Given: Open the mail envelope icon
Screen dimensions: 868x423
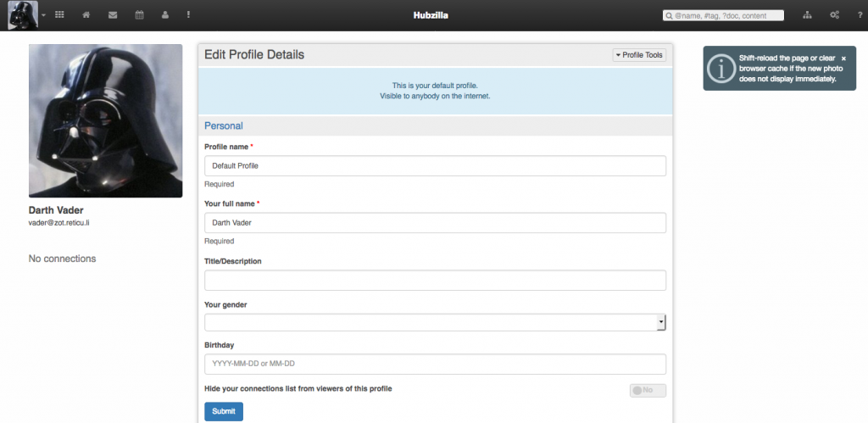Looking at the screenshot, I should (x=113, y=15).
